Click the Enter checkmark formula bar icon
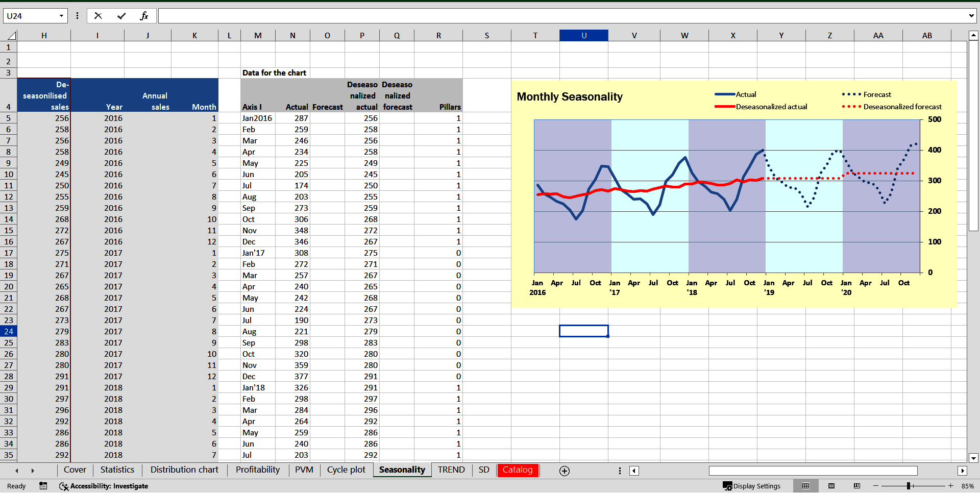Viewport: 980px width, 493px height. point(121,16)
